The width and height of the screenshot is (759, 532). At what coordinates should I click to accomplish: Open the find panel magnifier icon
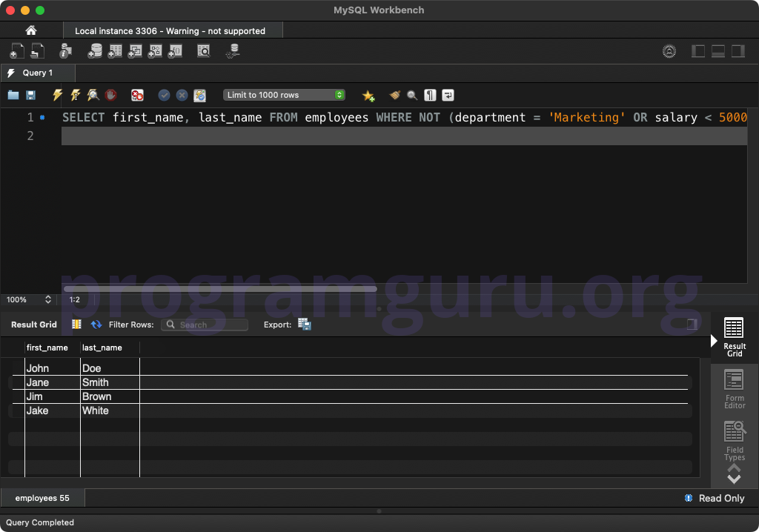(x=412, y=95)
